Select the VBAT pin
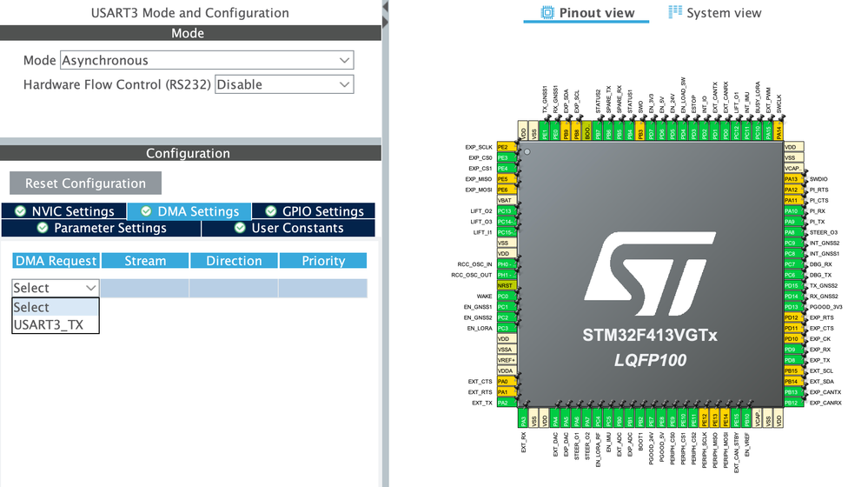 tap(507, 201)
